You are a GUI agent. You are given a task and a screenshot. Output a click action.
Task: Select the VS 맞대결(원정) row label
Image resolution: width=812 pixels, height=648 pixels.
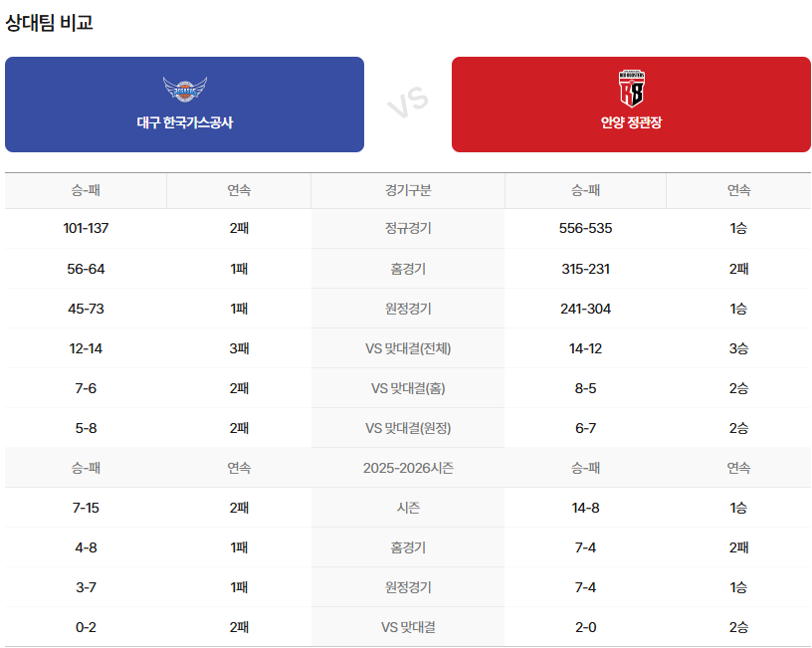408,428
